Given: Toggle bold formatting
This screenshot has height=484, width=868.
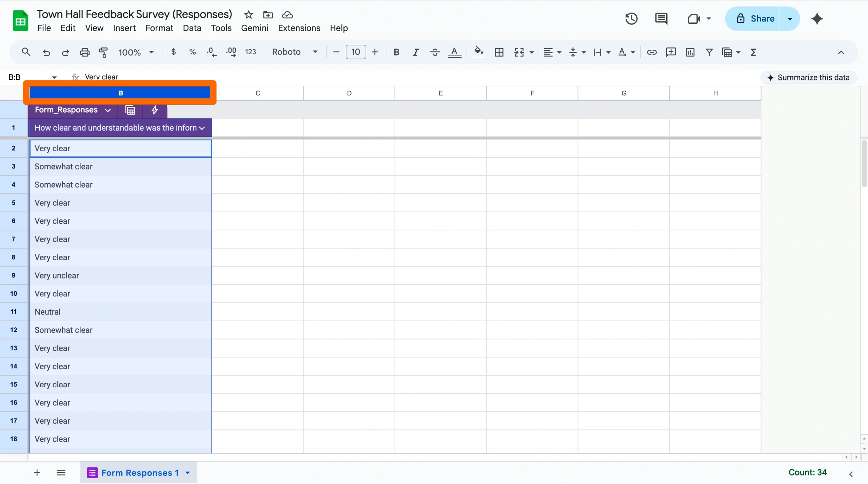Looking at the screenshot, I should coord(396,52).
